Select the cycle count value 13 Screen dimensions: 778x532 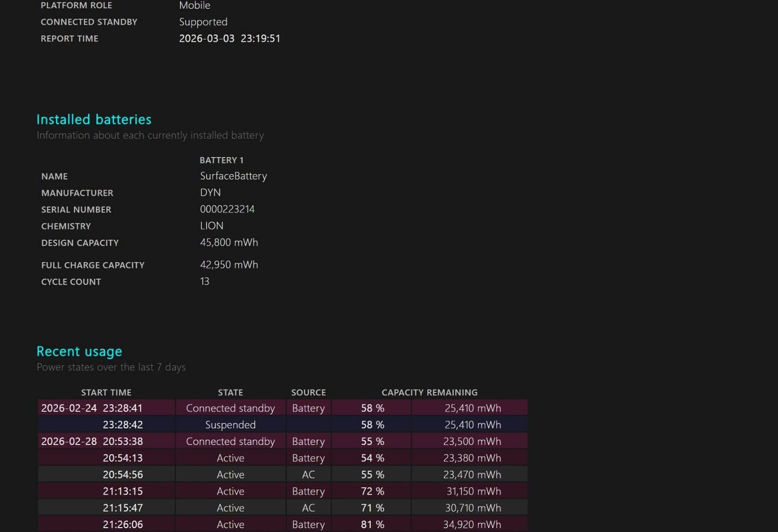(204, 282)
